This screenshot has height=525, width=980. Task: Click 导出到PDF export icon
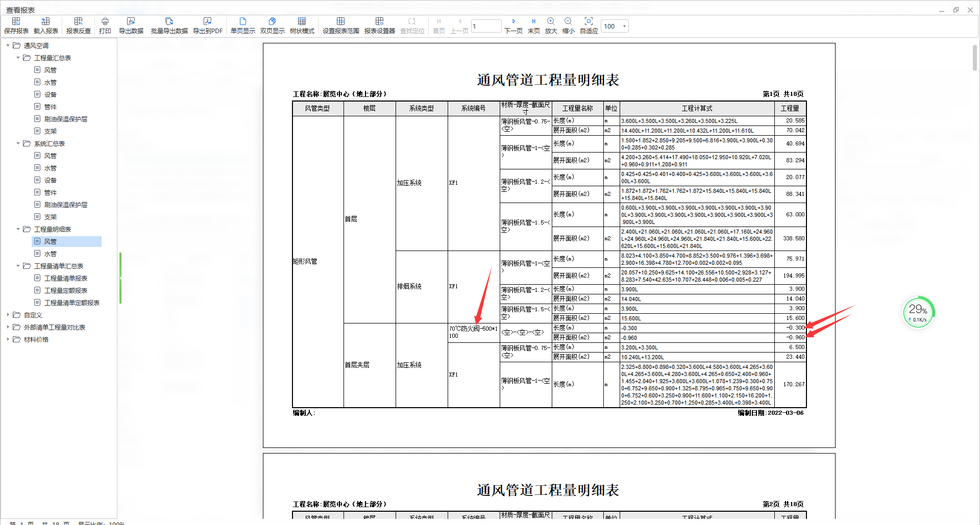click(208, 21)
